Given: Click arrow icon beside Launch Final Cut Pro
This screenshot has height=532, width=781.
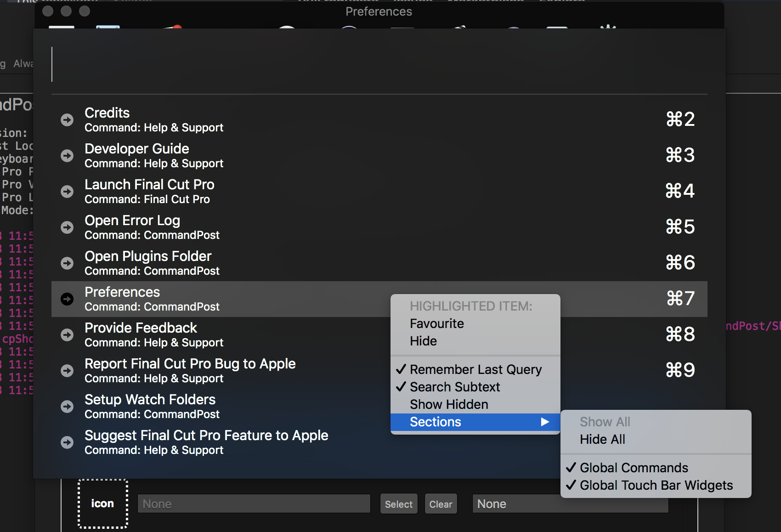Looking at the screenshot, I should [x=67, y=192].
